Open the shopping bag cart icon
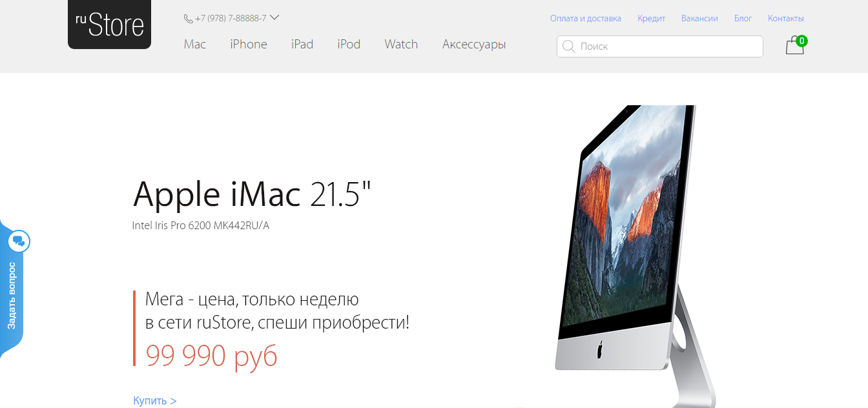 (794, 46)
